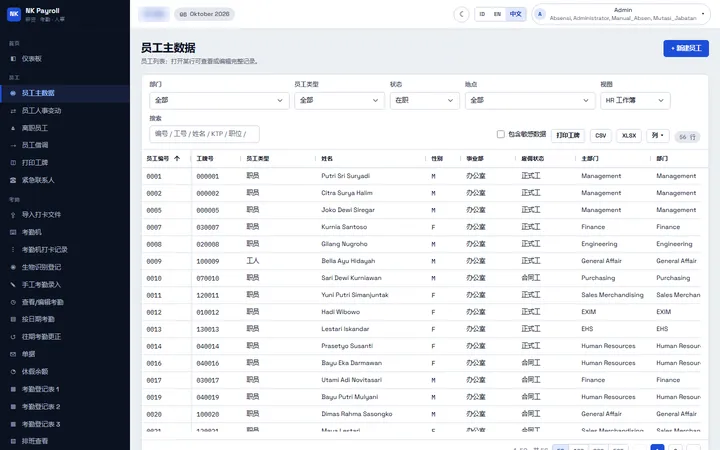Open the 导入打卡文件 upload icon

13,214
